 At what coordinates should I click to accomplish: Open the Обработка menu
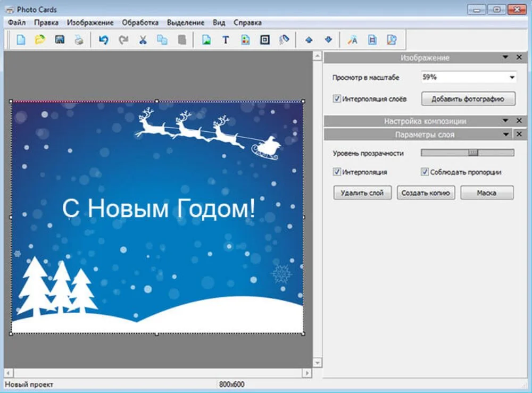pyautogui.click(x=140, y=23)
